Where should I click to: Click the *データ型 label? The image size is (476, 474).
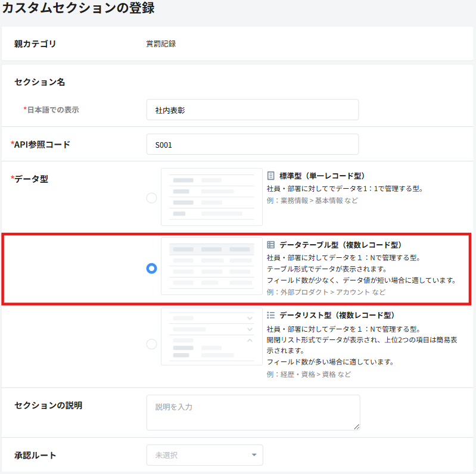(x=29, y=179)
